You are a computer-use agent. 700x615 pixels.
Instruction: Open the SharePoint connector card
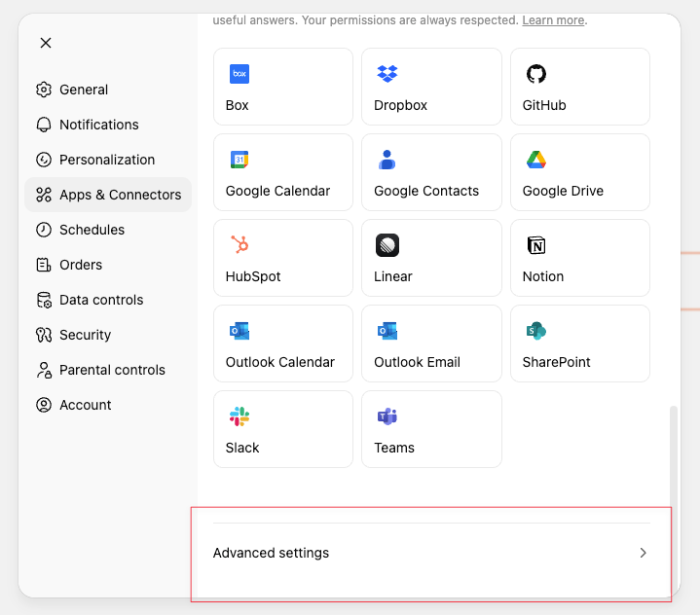[x=579, y=344]
